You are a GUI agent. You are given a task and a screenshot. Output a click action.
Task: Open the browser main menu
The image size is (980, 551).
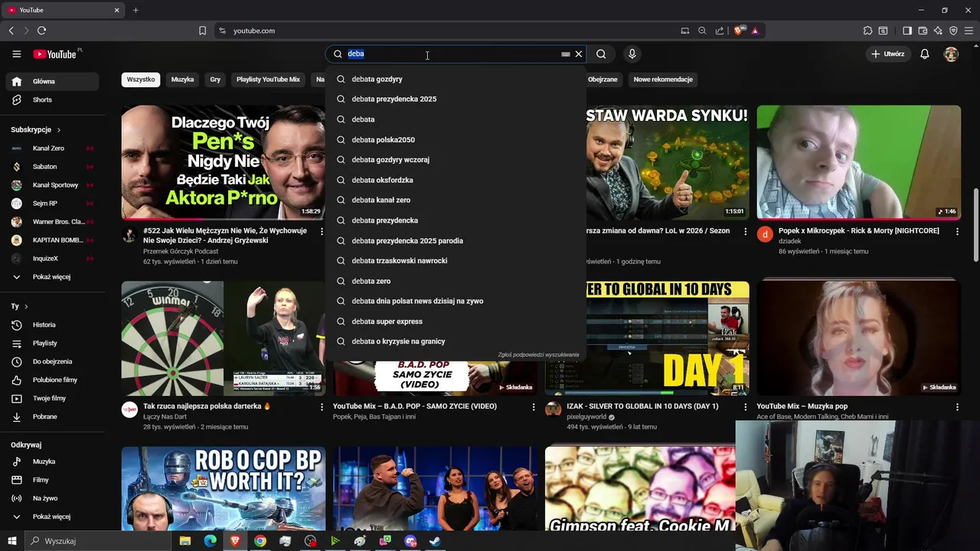(x=969, y=31)
